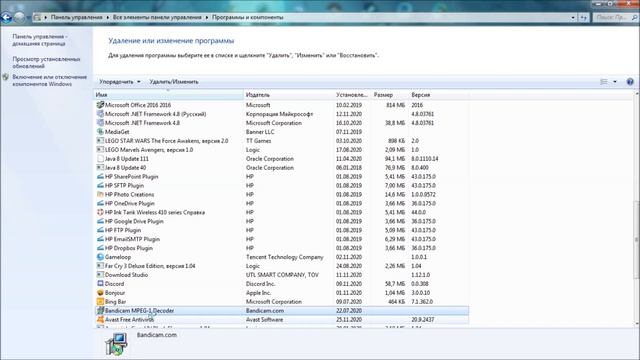Click the Discord Inc. publisher cell
Viewport: 640px width, 360px height.
pos(260,284)
